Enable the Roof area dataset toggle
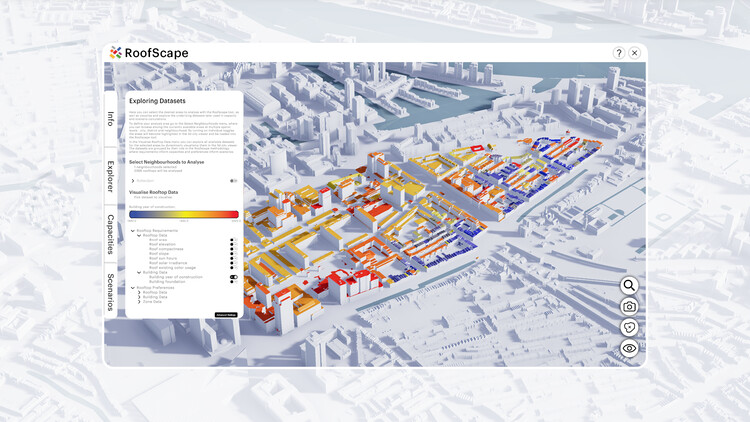The height and width of the screenshot is (422, 750). (233, 241)
